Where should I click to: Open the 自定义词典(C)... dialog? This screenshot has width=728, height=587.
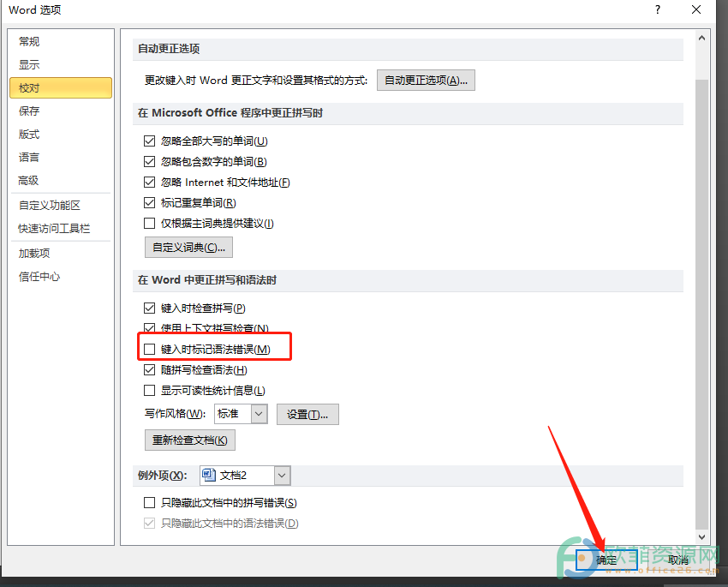click(189, 248)
